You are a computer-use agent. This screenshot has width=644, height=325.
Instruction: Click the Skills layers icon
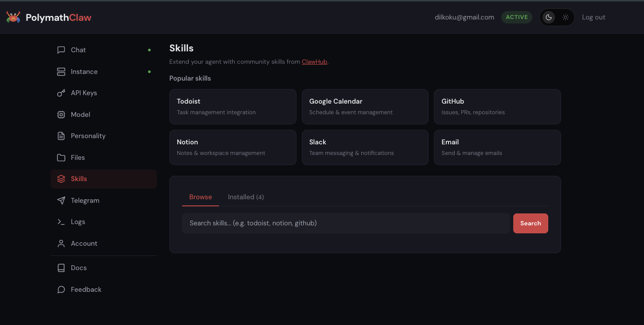coord(61,179)
